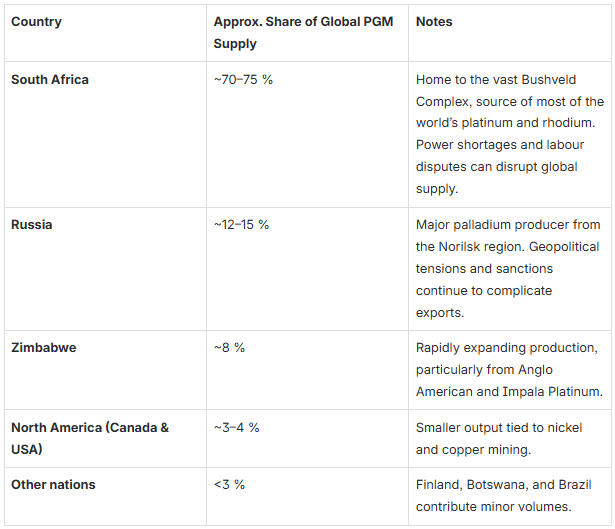Select the Zimbabwe country cell
The width and height of the screenshot is (615, 529).
(x=42, y=348)
